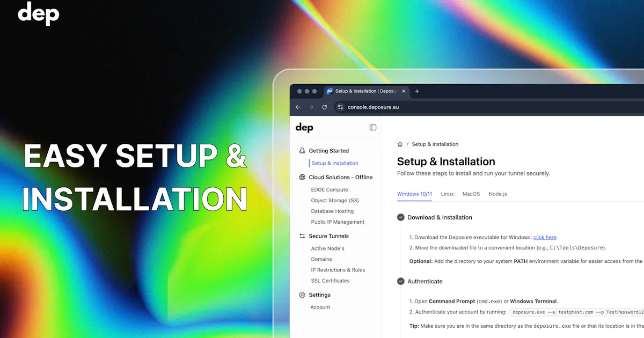
Task: Select Setup & Installation in sidebar
Action: [335, 163]
